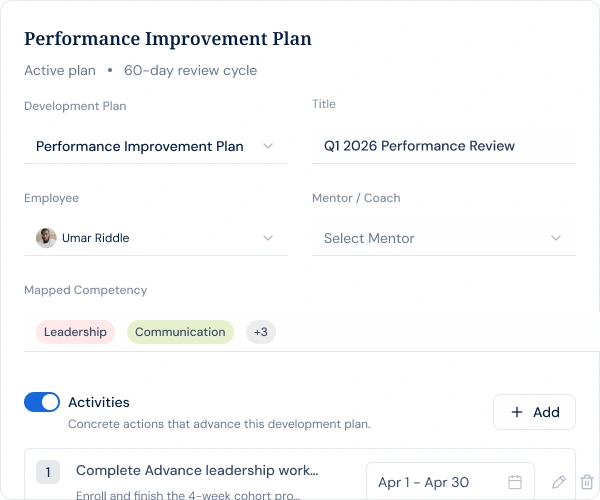Screen dimensions: 600x500
Task: Click the pencil edit icon for activity 1
Action: 559,482
